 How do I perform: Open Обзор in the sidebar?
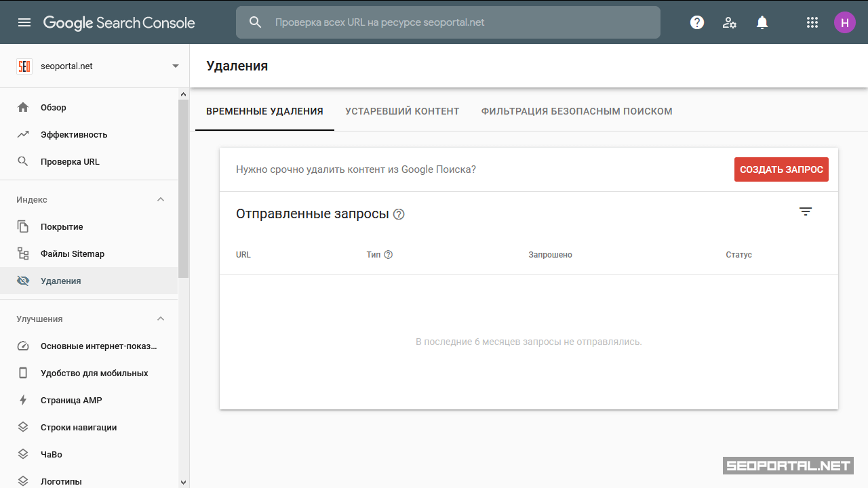click(x=54, y=108)
